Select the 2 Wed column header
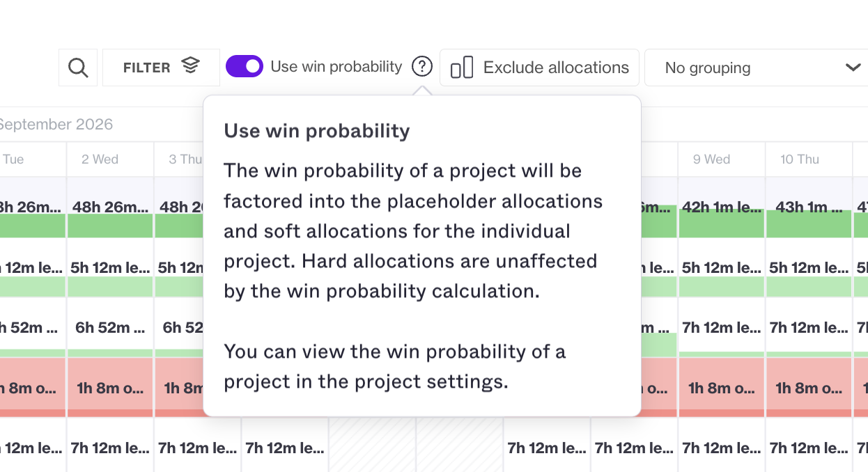This screenshot has width=868, height=472. click(x=110, y=159)
